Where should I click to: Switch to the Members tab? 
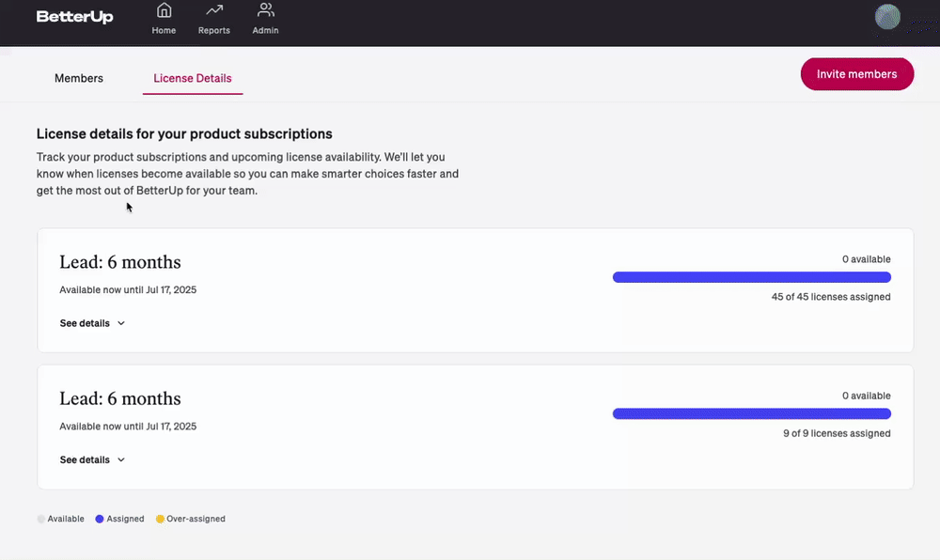point(79,79)
